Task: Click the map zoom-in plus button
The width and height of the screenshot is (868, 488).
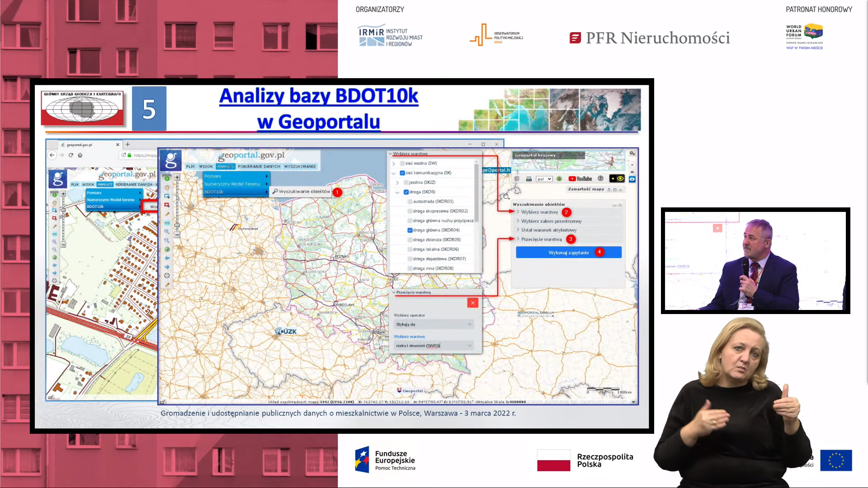Action: [x=177, y=178]
